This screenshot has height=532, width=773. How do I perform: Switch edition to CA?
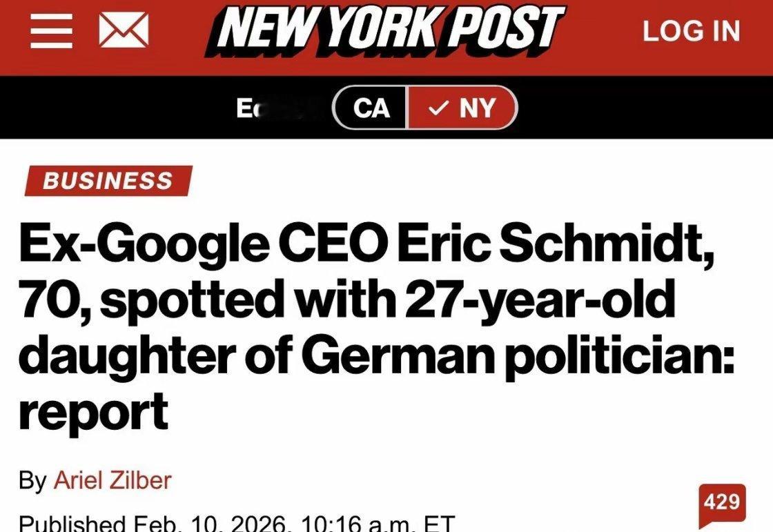pyautogui.click(x=371, y=108)
